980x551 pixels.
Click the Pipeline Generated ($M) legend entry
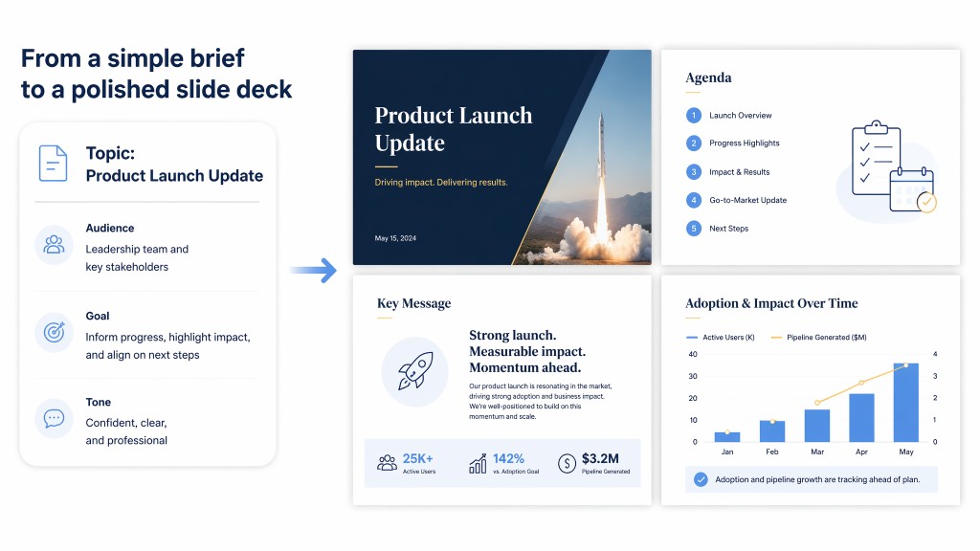click(x=819, y=338)
